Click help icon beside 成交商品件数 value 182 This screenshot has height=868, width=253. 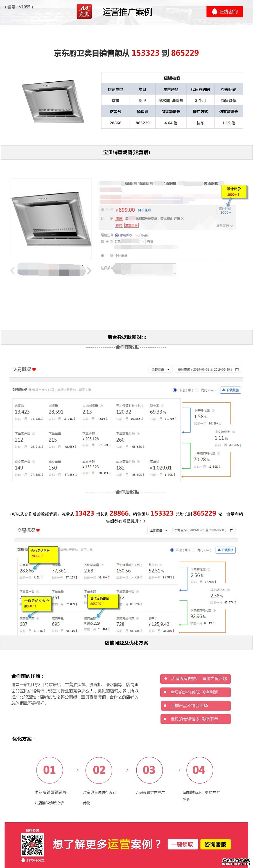(x=138, y=462)
